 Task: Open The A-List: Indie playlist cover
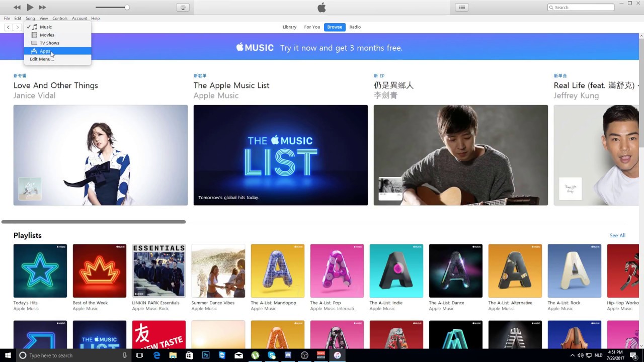tap(396, 271)
